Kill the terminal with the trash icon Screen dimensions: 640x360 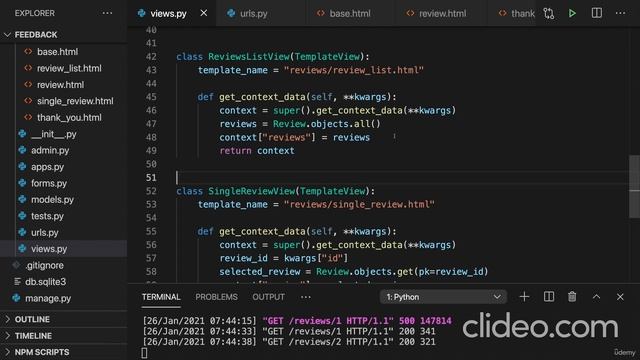[572, 297]
